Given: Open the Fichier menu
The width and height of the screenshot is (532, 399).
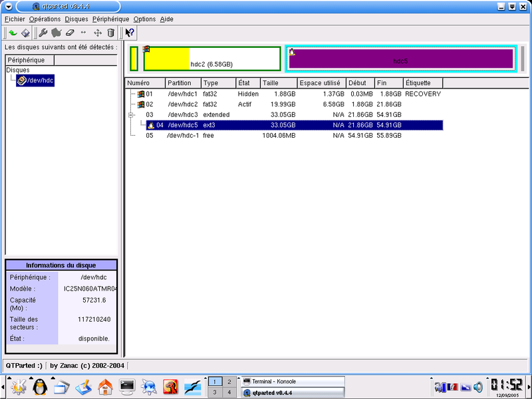Looking at the screenshot, I should [15, 19].
